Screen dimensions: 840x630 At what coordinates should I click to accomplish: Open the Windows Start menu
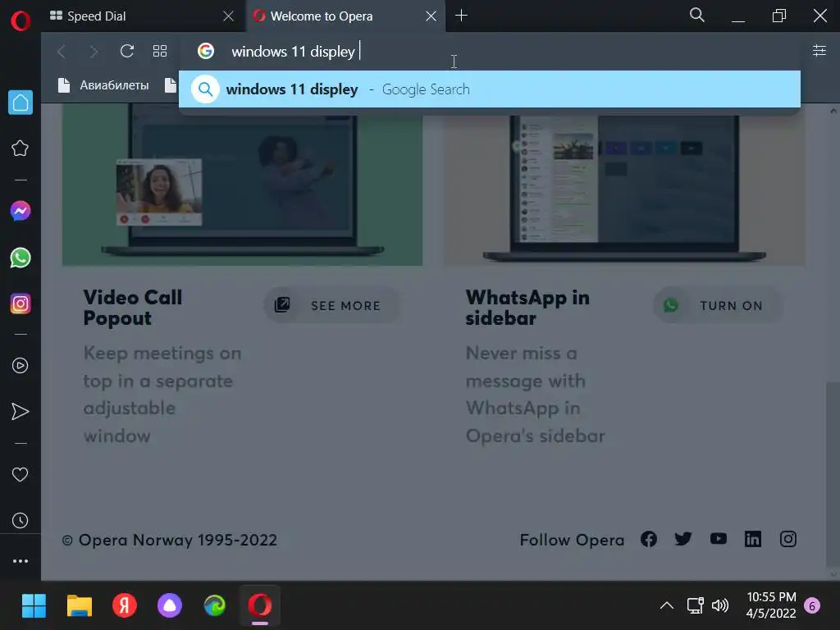(x=34, y=606)
